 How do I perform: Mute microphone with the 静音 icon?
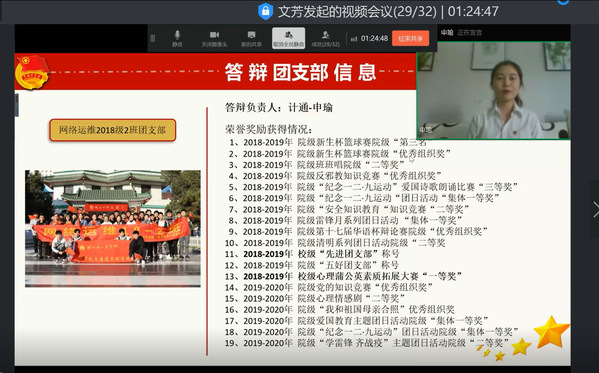click(177, 38)
